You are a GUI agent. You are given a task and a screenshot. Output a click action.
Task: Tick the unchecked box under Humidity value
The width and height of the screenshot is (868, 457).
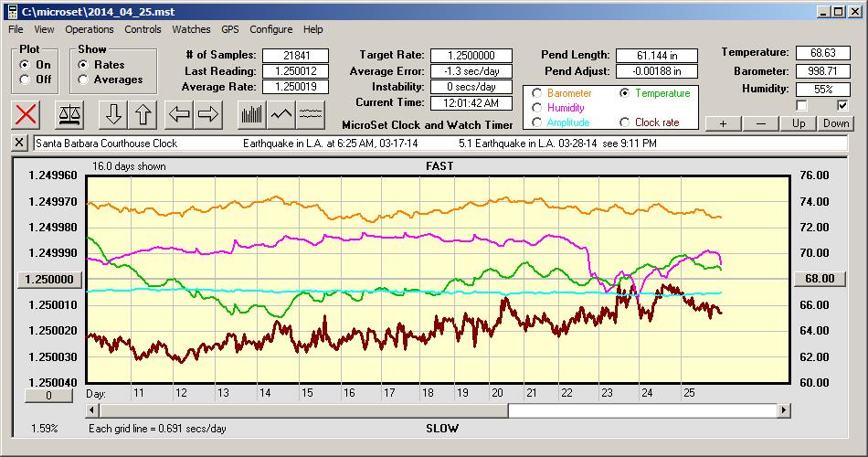801,105
